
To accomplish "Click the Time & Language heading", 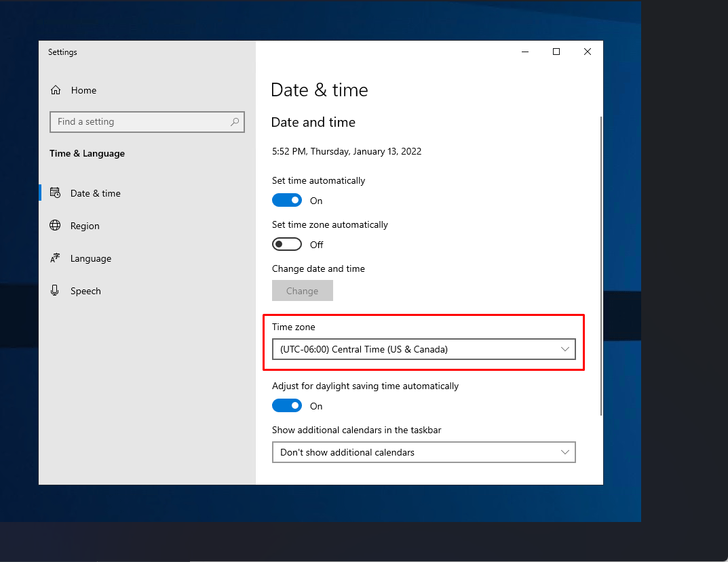I will coord(88,153).
